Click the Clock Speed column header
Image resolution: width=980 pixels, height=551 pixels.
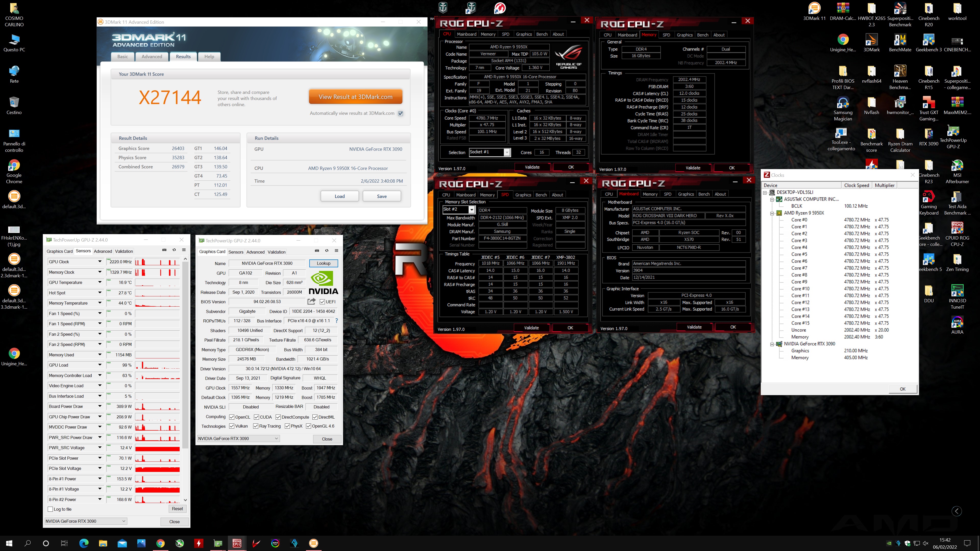(856, 185)
